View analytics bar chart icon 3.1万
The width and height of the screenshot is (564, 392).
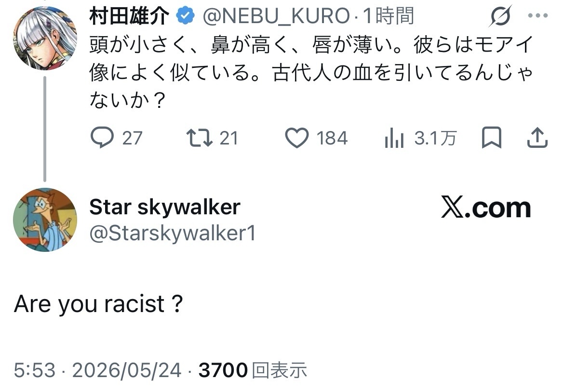coord(394,138)
